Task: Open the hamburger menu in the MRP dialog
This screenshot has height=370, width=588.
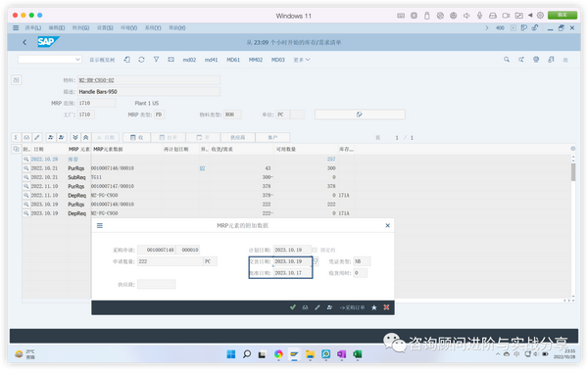Action: click(x=100, y=225)
